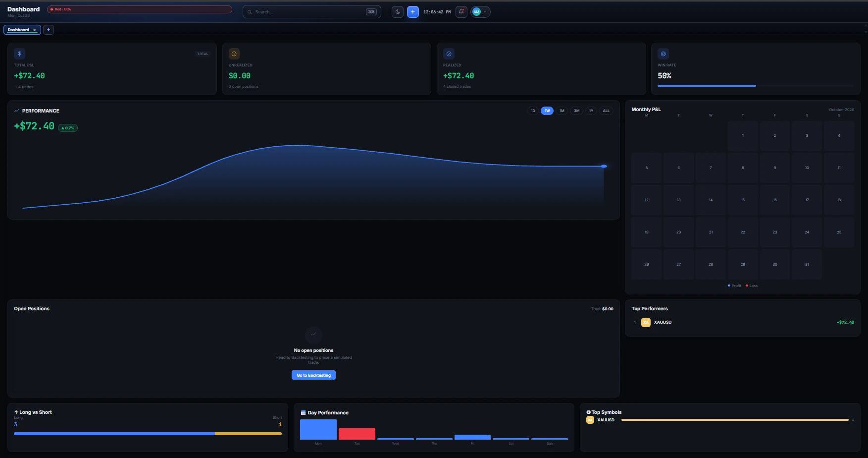Image resolution: width=868 pixels, height=458 pixels.
Task: Click the check icon on Realized card
Action: coord(449,54)
